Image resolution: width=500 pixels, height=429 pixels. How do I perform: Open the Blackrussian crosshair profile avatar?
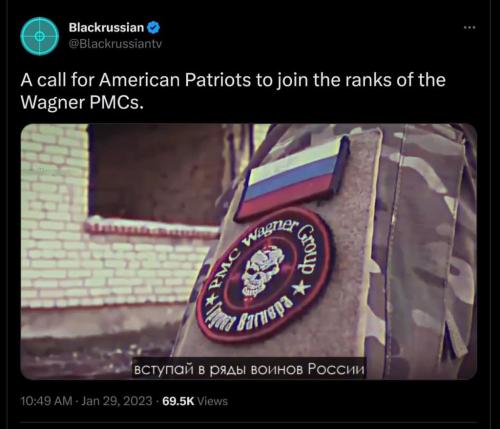tap(39, 36)
